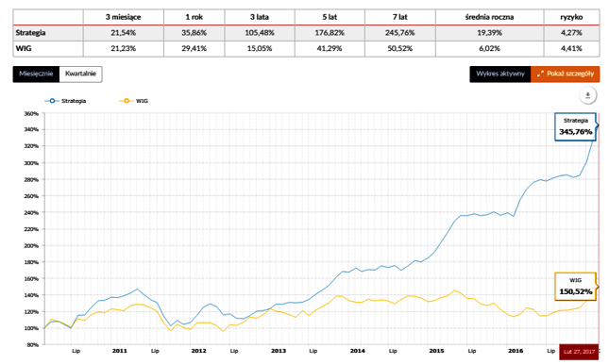This screenshot has width=609, height=364.
Task: Click the Wykres aktywny button
Action: point(500,74)
